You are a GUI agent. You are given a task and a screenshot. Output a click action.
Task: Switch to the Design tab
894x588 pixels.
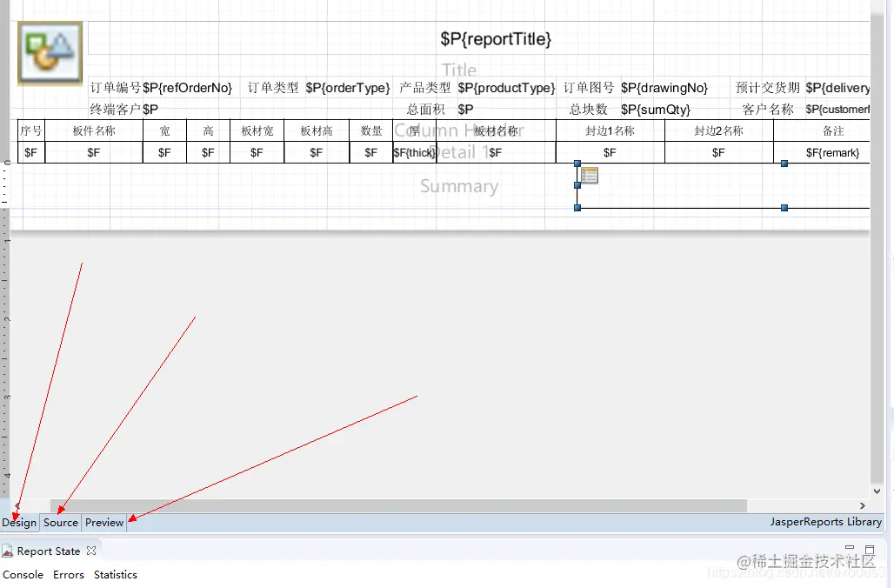[19, 523]
